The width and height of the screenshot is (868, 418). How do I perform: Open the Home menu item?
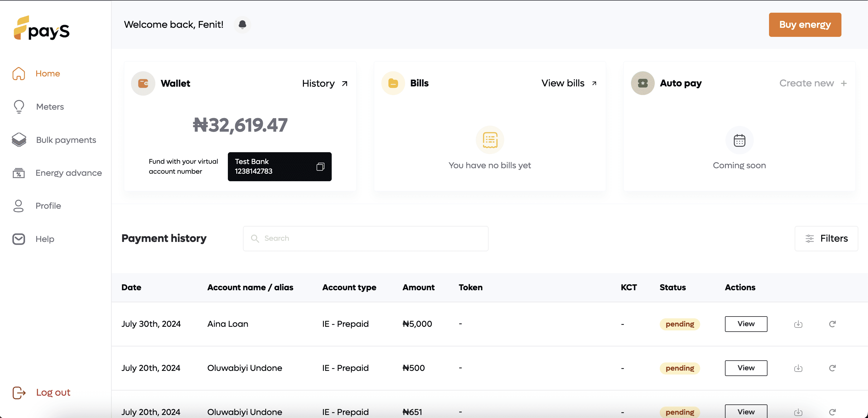pyautogui.click(x=48, y=73)
